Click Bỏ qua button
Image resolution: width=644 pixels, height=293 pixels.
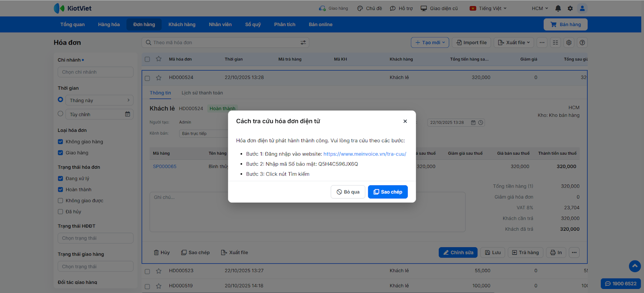click(348, 192)
